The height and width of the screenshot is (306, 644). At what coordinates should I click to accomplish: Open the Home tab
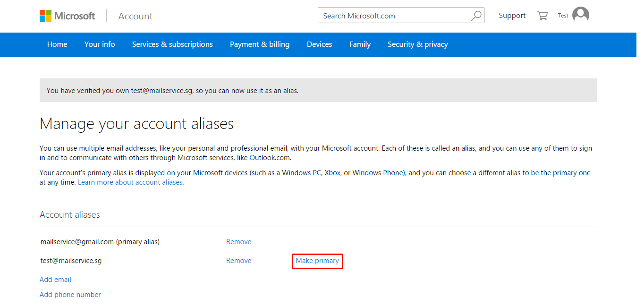[57, 44]
